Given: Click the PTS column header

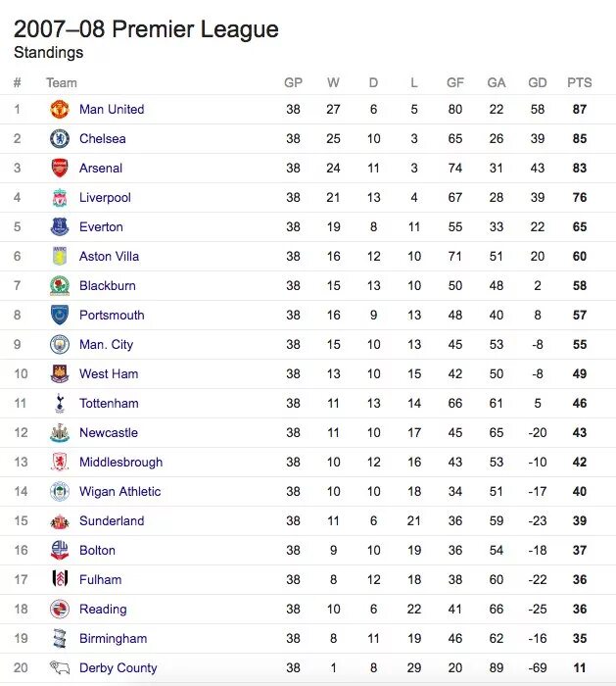Looking at the screenshot, I should click(x=580, y=82).
